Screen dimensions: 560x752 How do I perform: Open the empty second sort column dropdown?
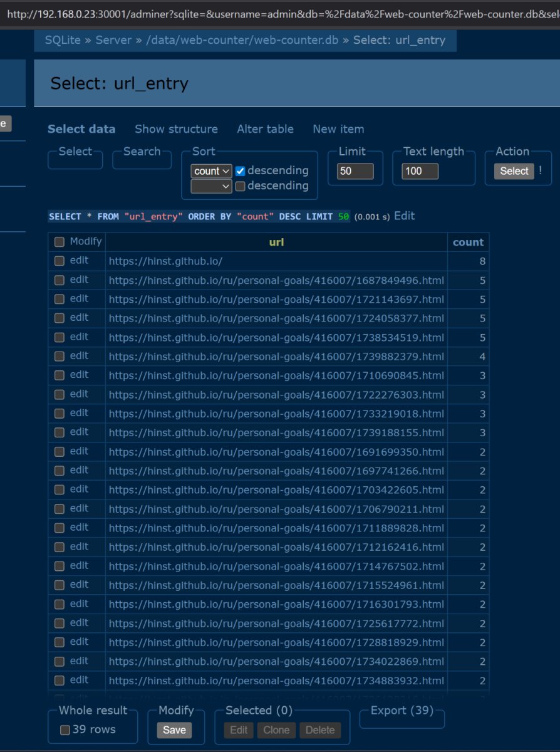coord(211,186)
